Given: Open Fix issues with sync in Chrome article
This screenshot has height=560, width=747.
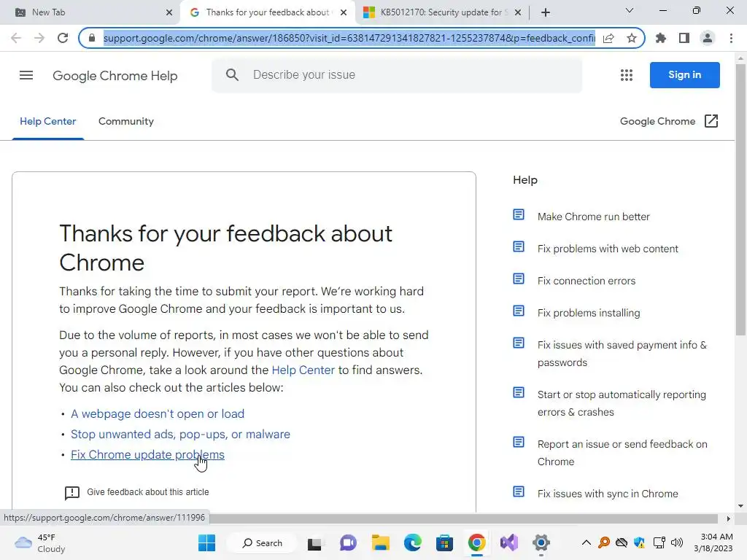Looking at the screenshot, I should point(608,494).
